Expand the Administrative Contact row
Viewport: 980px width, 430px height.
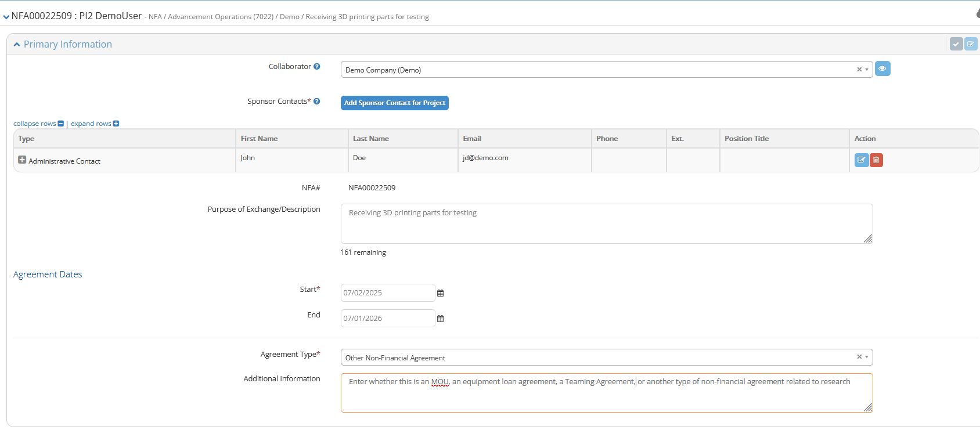click(x=22, y=160)
